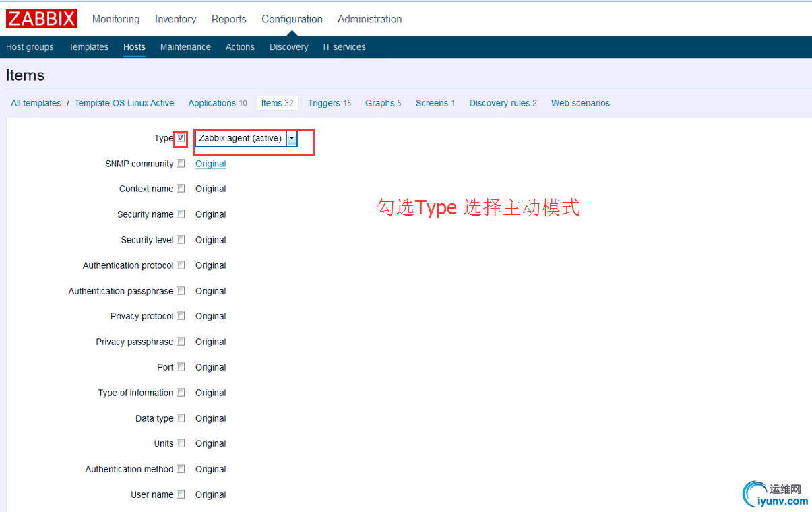
Task: Open Applications 10 tab
Action: click(218, 103)
